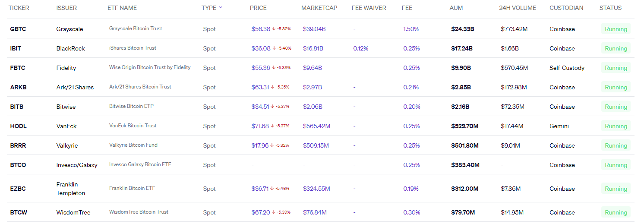Screen dimensions: 644x224
Task: Click the Running status badge for BTCW
Action: tap(616, 212)
